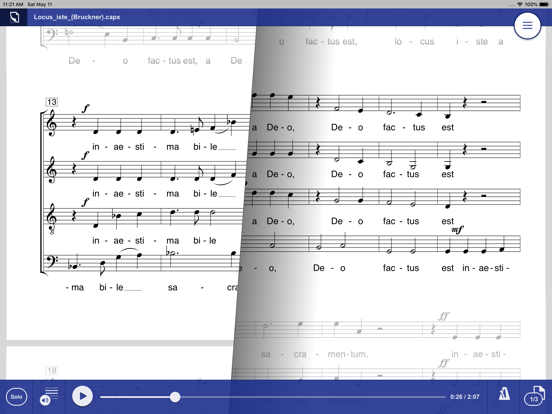The width and height of the screenshot is (552, 414).
Task: Click the lyric 'men-tum,' in faded system
Action: 348,354
